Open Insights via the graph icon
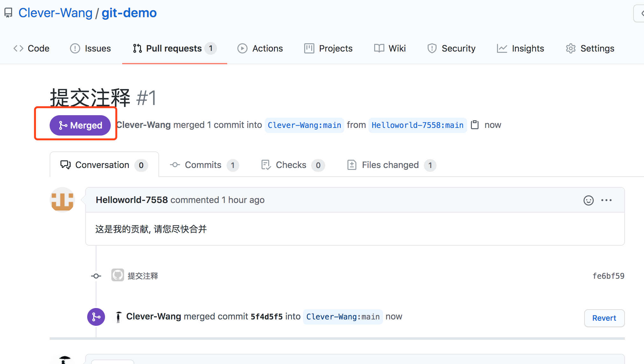The height and width of the screenshot is (364, 644). click(x=502, y=48)
